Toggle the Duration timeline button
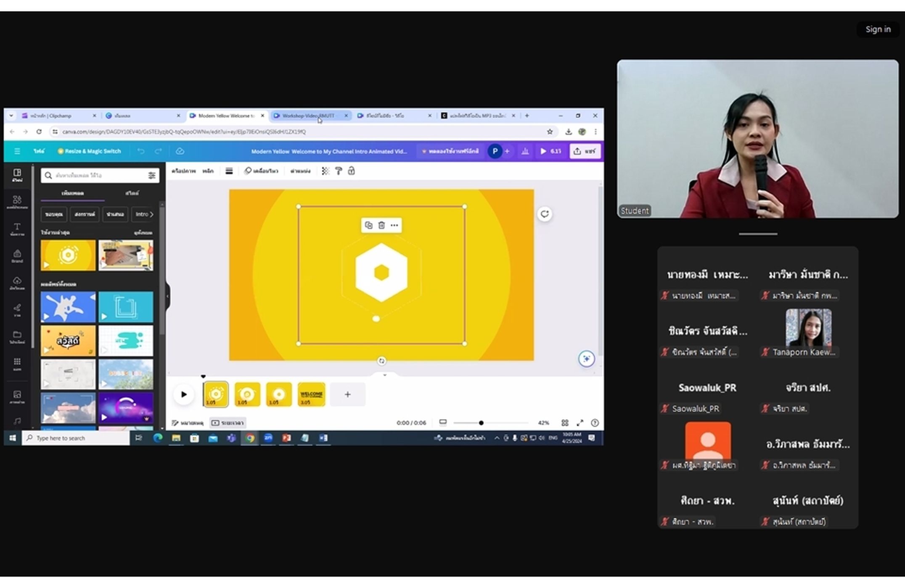 point(228,422)
